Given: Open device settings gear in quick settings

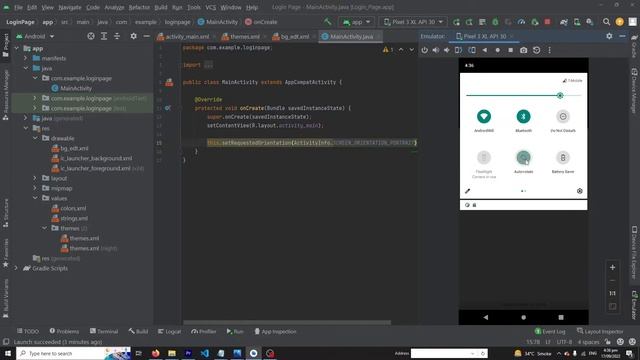Looking at the screenshot, I should (x=580, y=191).
